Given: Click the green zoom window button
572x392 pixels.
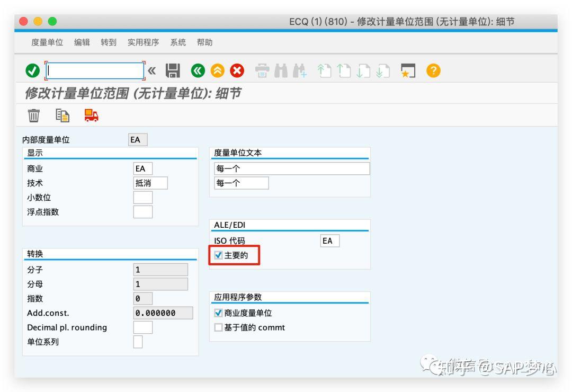Looking at the screenshot, I should pos(52,21).
